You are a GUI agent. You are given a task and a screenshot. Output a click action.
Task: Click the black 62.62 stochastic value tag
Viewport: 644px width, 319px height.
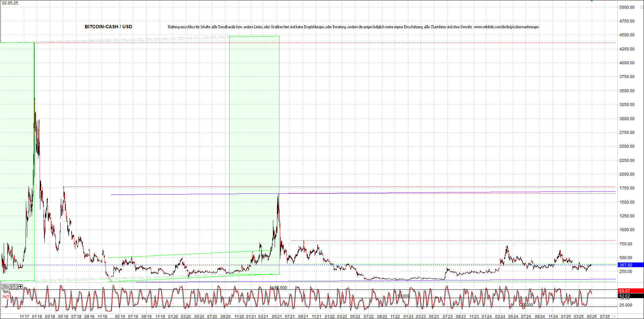coord(631,296)
